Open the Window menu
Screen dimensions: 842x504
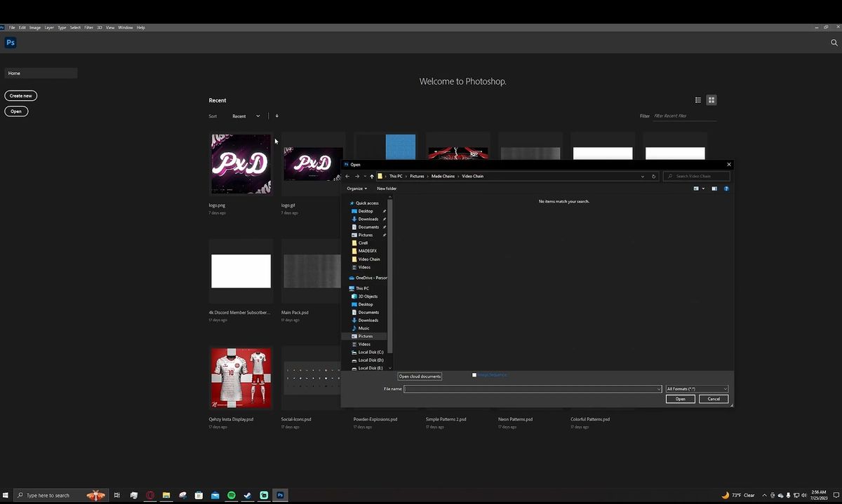coord(125,27)
